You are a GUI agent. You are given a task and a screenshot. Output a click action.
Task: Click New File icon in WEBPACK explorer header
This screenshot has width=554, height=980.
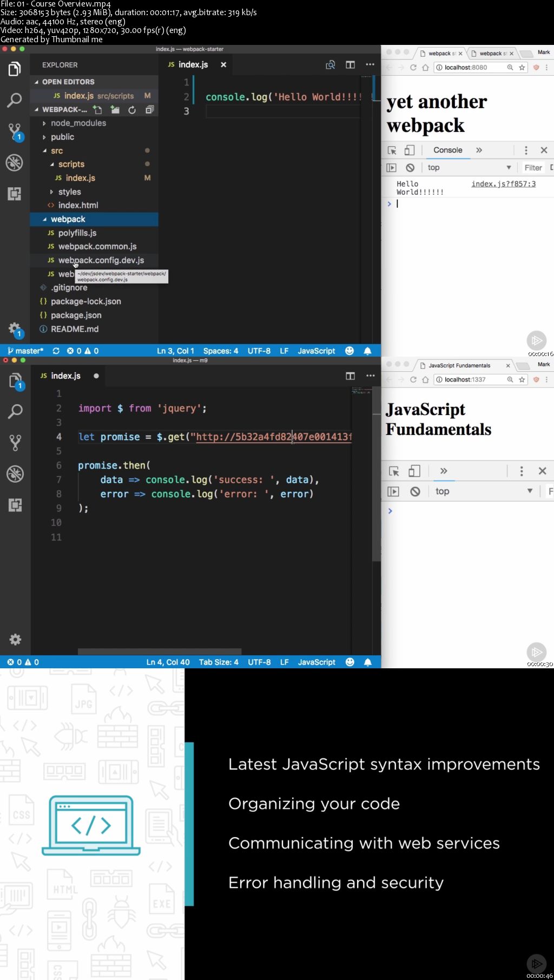pyautogui.click(x=97, y=110)
